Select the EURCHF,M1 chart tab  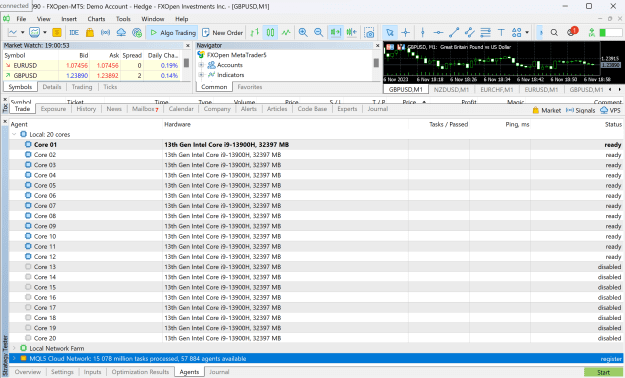(x=497, y=90)
